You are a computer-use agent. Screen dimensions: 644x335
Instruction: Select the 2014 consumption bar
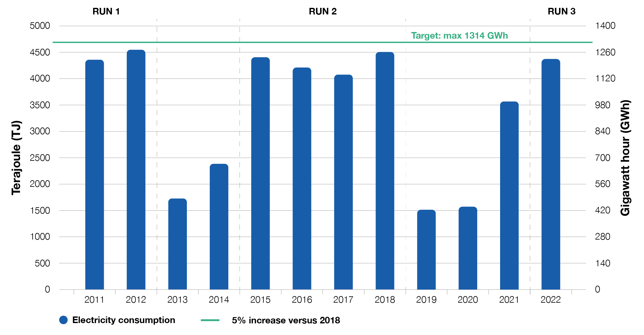tap(219, 227)
